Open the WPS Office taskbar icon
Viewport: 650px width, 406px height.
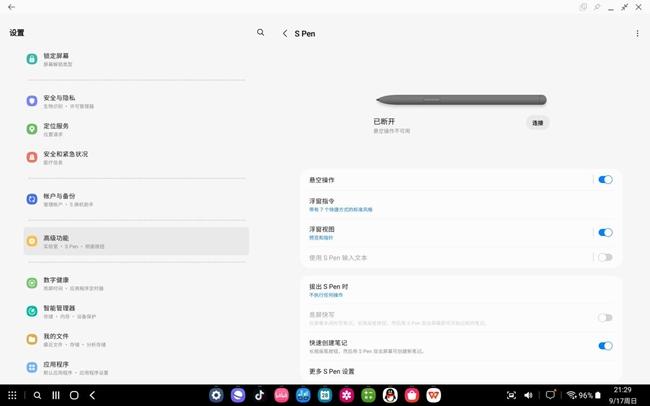(x=433, y=395)
